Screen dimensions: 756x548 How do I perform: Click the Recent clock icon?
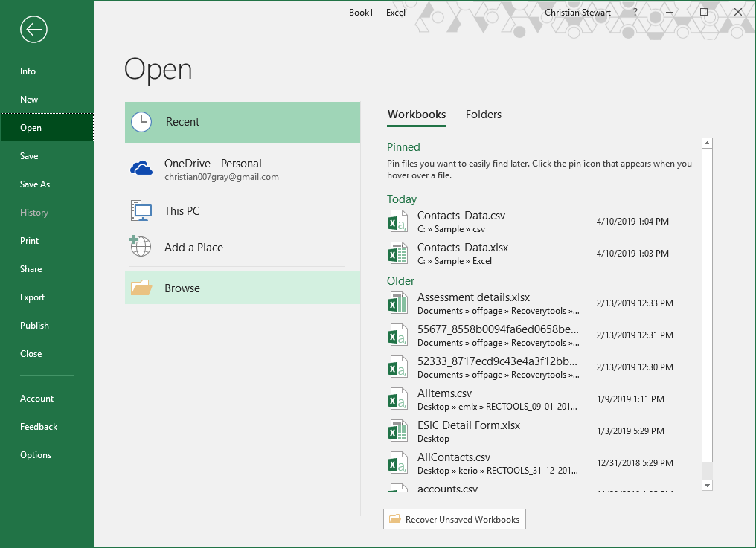click(141, 122)
